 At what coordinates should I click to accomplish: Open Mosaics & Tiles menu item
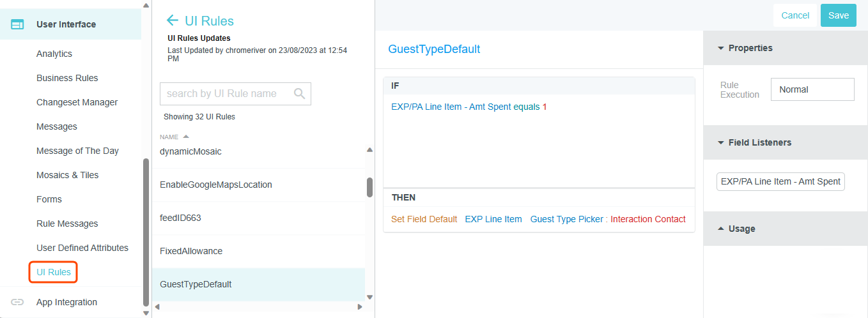click(67, 175)
